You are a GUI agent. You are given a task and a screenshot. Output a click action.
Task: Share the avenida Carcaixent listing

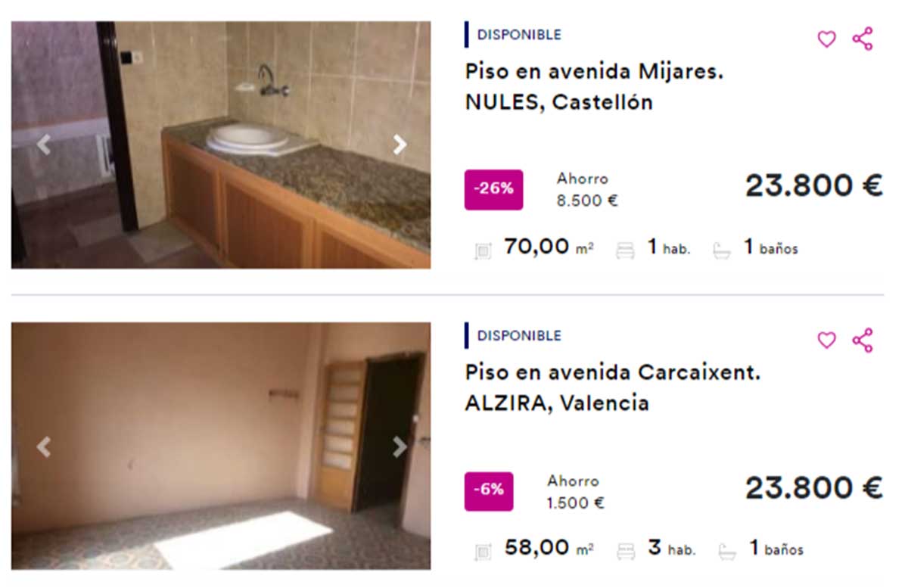tap(863, 341)
